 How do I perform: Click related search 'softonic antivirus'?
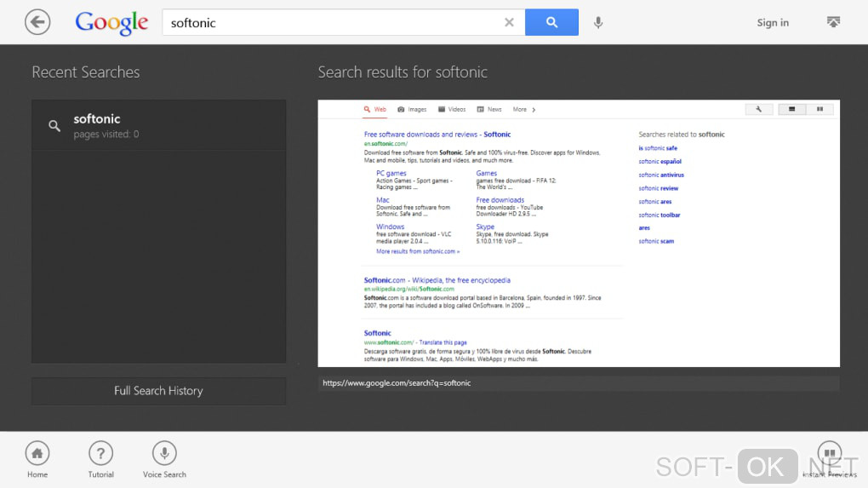coord(661,175)
